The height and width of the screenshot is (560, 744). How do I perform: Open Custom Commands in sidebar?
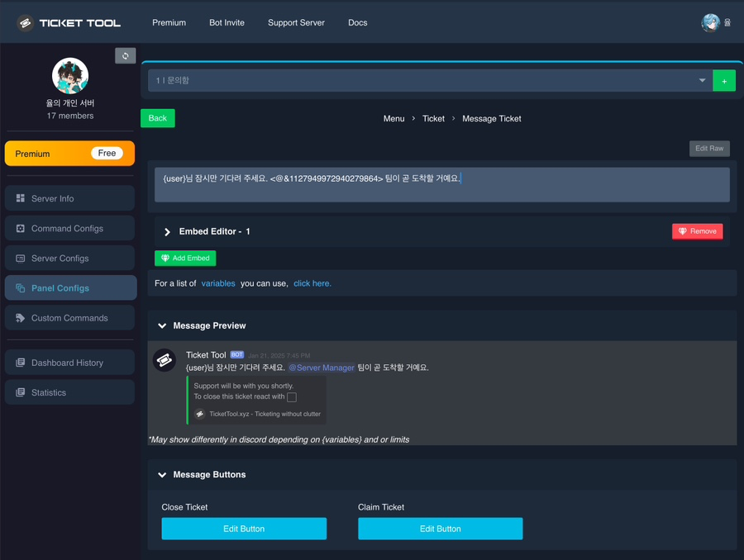69,318
